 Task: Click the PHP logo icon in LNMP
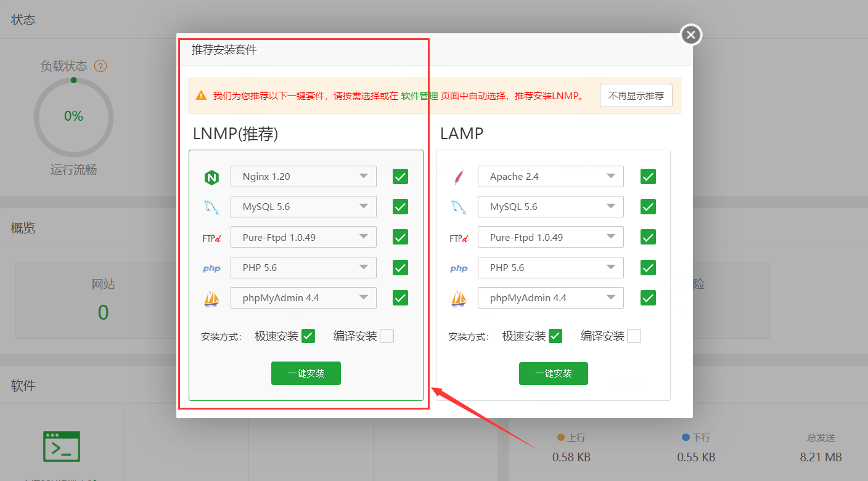[x=211, y=269]
